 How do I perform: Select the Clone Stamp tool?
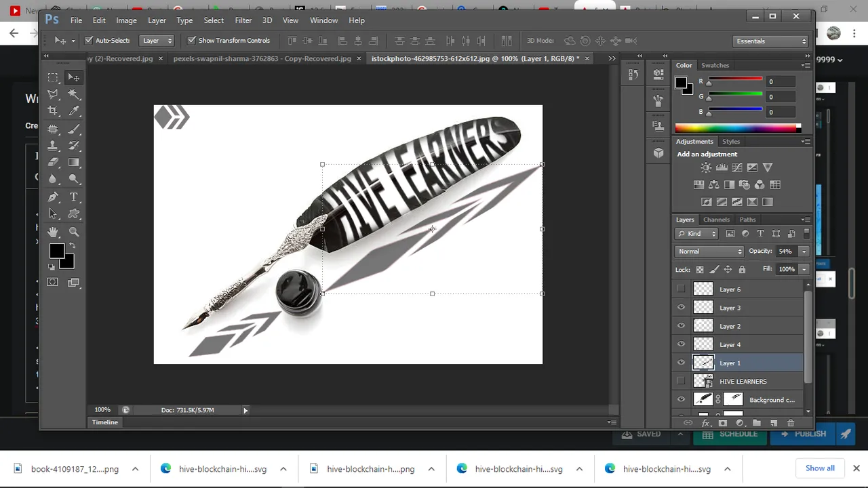(x=53, y=146)
